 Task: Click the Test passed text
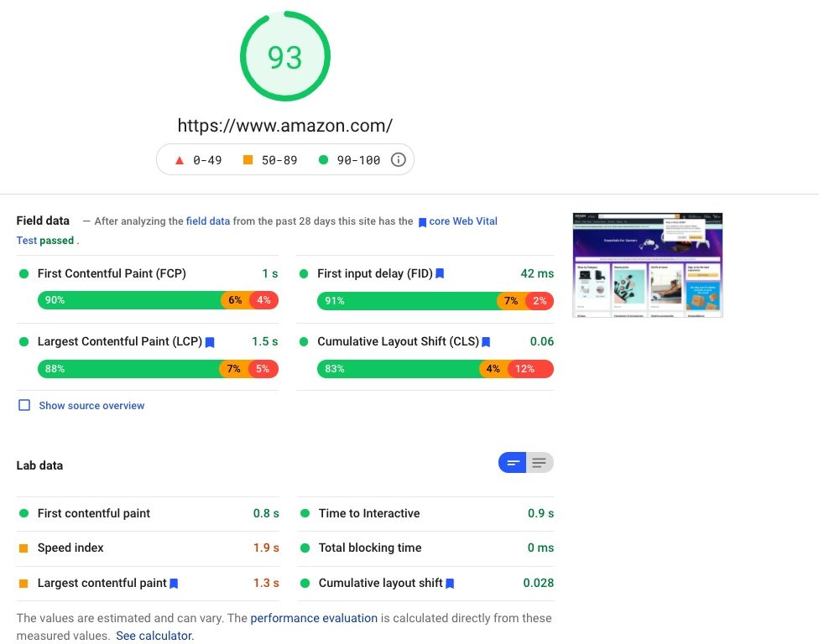tap(45, 241)
